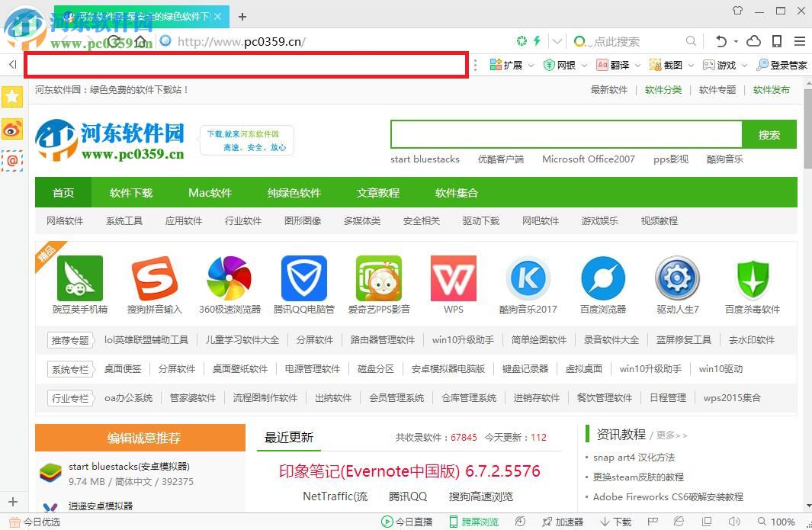
Task: Click inside the red-highlighted input field
Action: click(244, 66)
